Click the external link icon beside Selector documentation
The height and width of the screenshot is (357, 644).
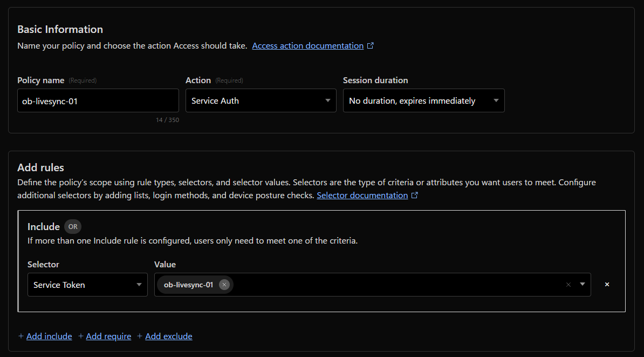pos(415,196)
